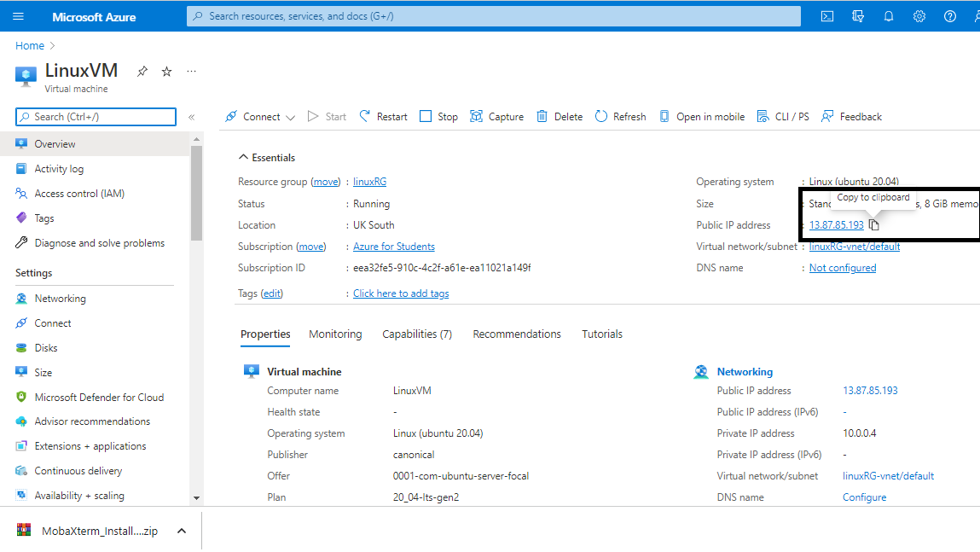Click Configure DNS name link
This screenshot has height=552, width=980.
[864, 497]
